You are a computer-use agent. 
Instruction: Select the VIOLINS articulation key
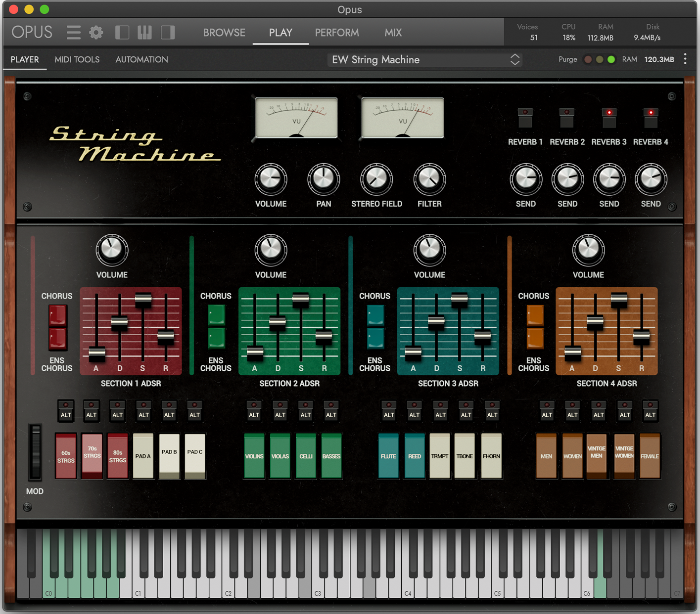pos(254,455)
